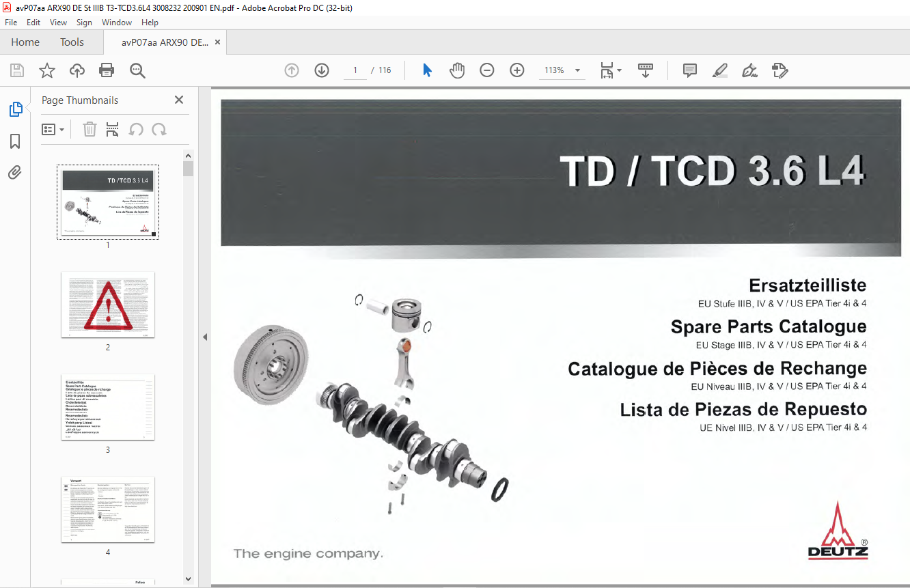
Task: Rotate pages counterclockwise
Action: [x=136, y=129]
